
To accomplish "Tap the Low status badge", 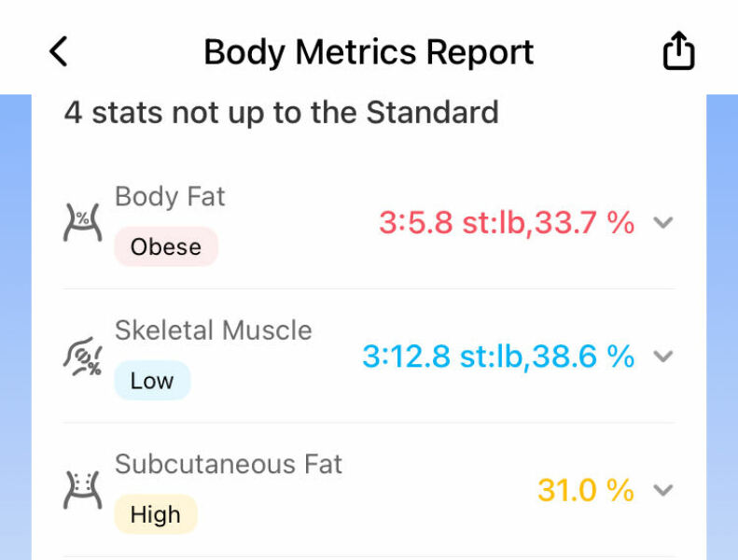I will coord(152,381).
